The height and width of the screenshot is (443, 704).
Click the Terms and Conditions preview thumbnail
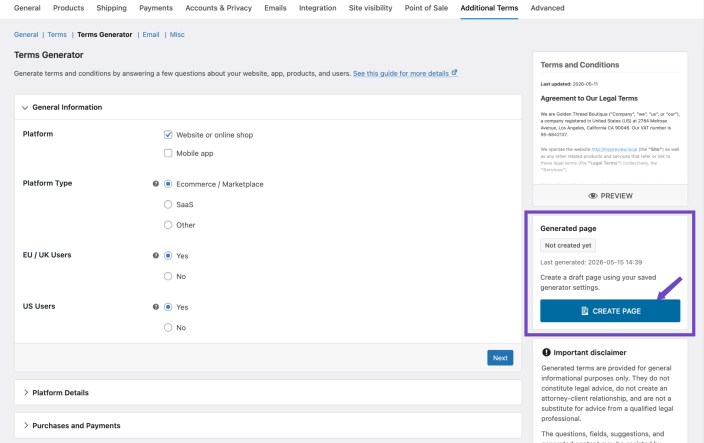610,118
